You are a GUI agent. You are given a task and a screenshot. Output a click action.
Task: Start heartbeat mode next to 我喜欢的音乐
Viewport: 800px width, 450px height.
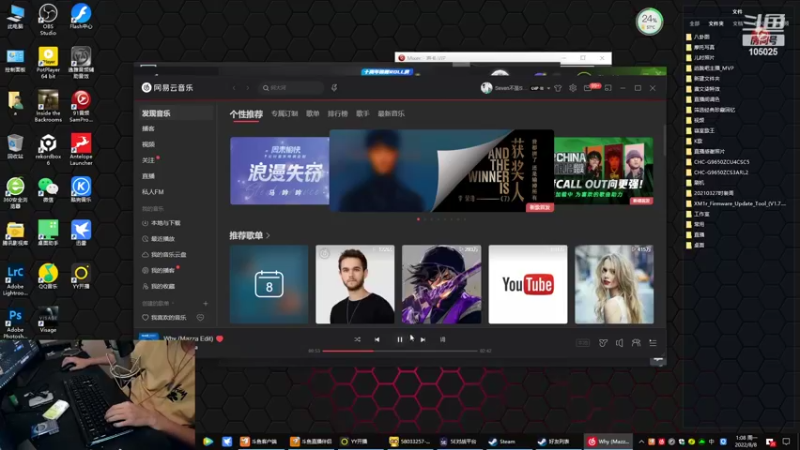[x=201, y=317]
